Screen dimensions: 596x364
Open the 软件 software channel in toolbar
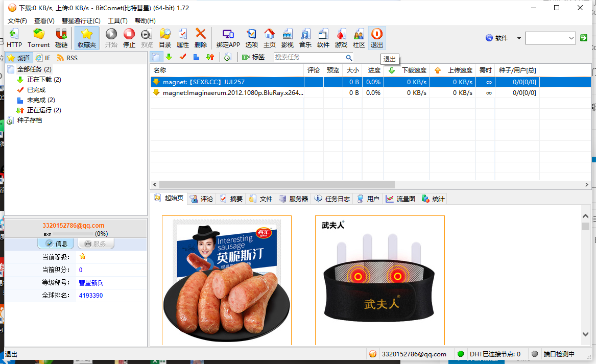coord(323,38)
